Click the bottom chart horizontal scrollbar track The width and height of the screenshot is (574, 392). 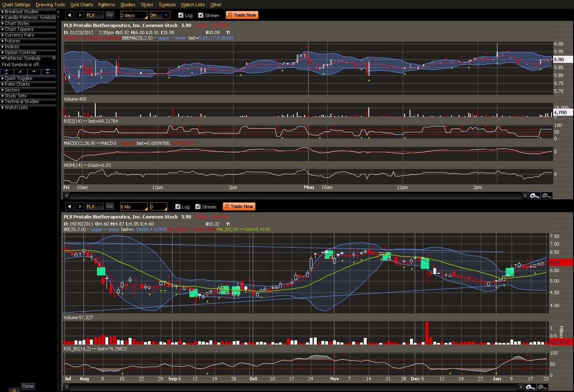coord(291,387)
